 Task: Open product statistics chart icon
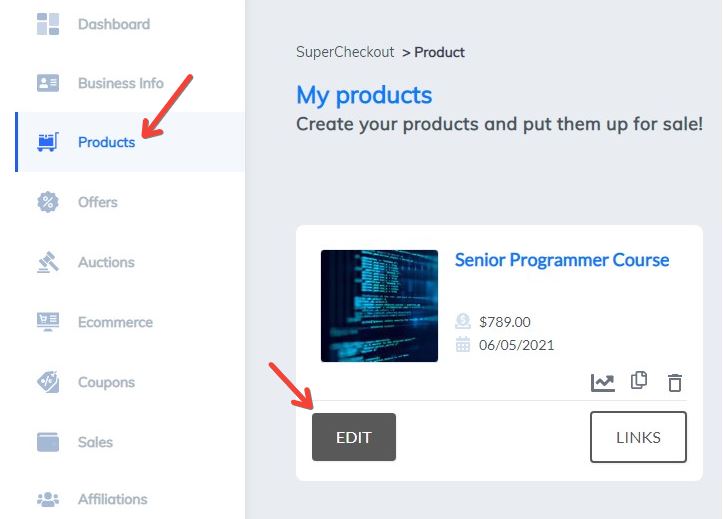coord(603,383)
